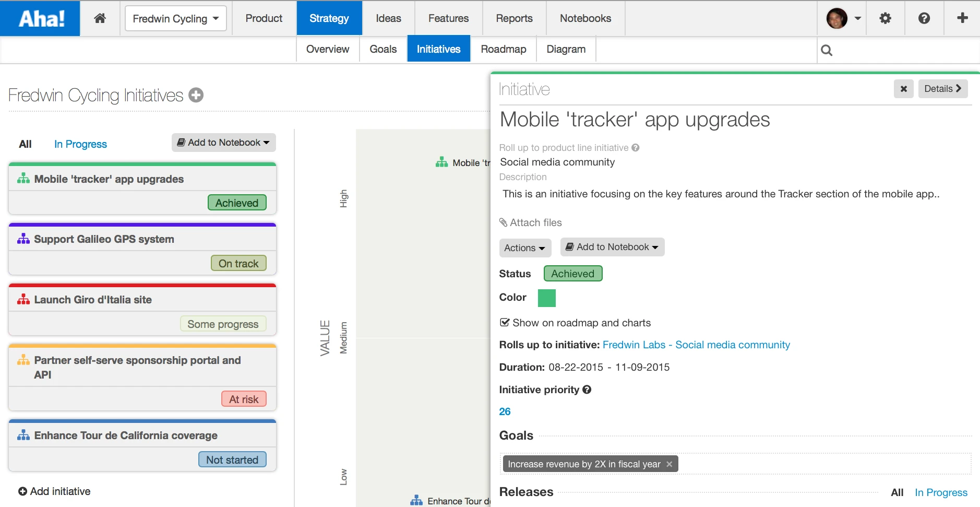980x507 pixels.
Task: Open Add to Notebook dropdown above initiatives list
Action: pos(224,143)
